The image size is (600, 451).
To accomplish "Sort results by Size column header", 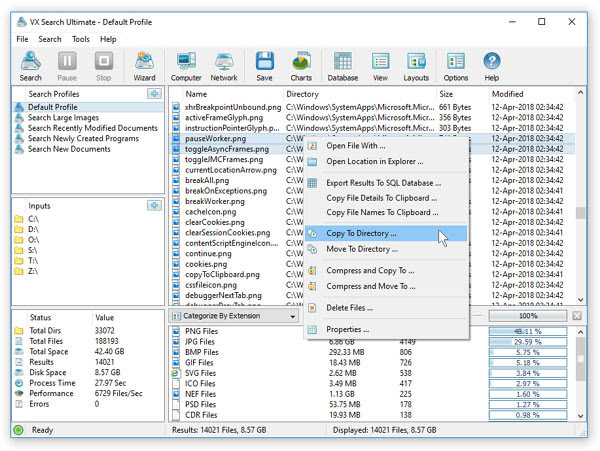I will click(463, 94).
